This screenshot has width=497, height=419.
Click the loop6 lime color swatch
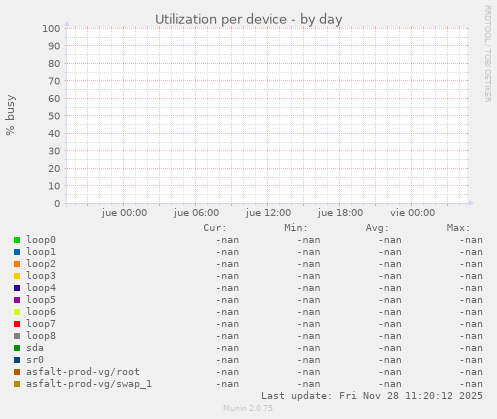[x=17, y=312]
